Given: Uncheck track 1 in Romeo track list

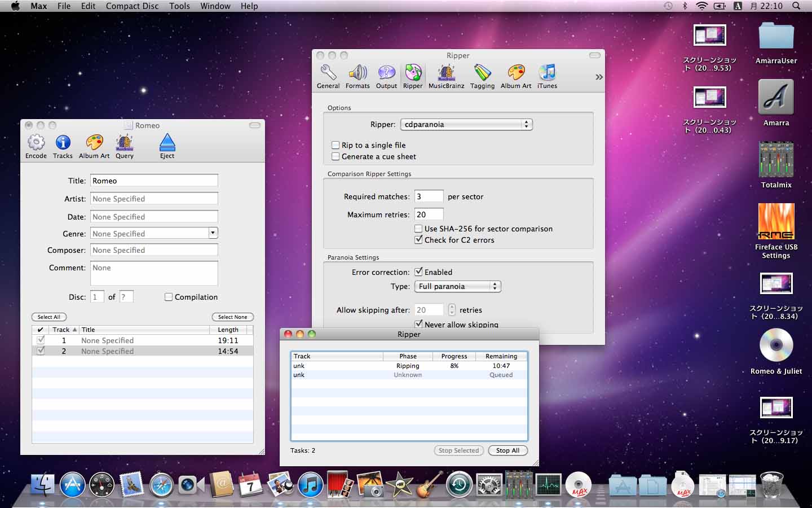Looking at the screenshot, I should point(41,340).
